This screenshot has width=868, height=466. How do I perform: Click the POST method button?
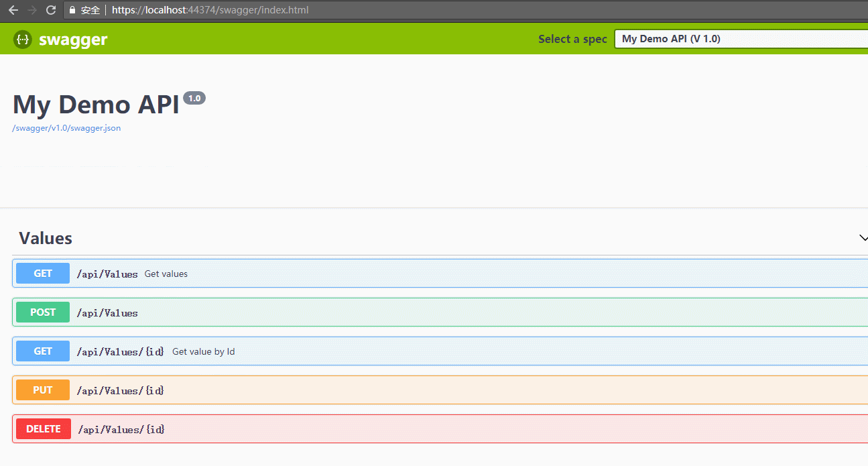43,312
